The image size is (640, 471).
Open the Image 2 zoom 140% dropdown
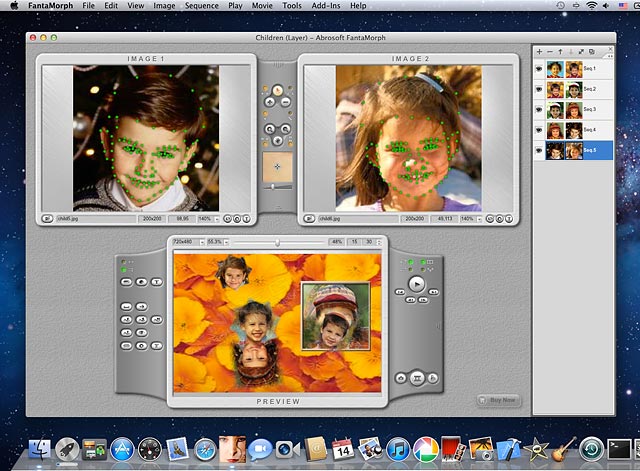coord(479,219)
